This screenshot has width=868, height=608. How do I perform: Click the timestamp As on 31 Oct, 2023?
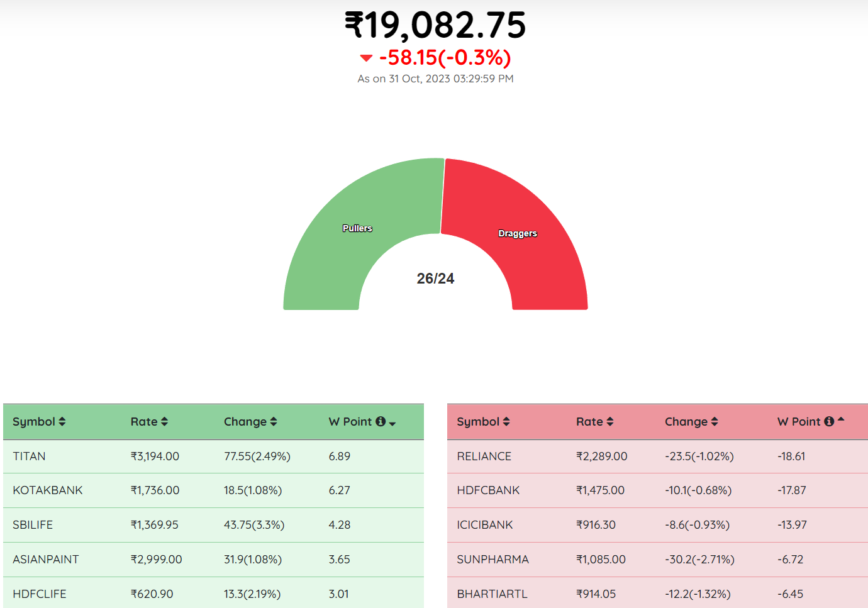(435, 79)
